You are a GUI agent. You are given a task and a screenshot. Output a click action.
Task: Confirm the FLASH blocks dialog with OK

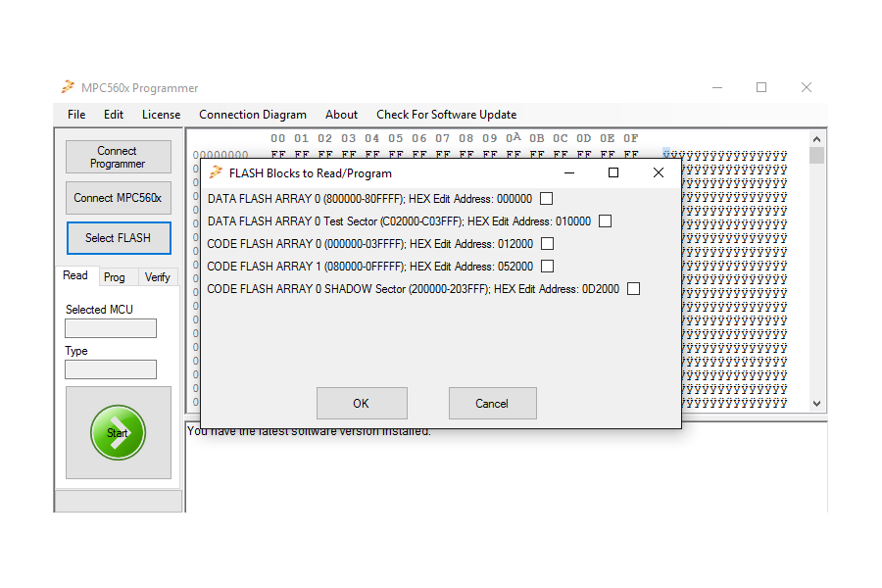pyautogui.click(x=362, y=403)
